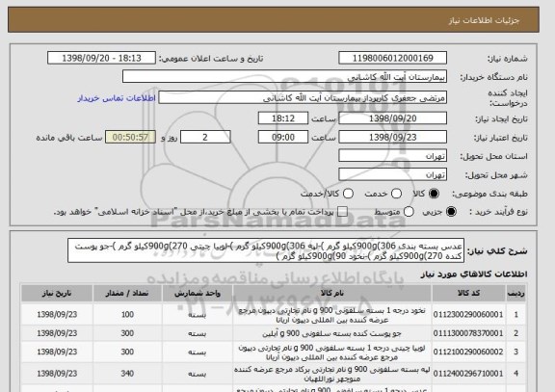Click the لپه بسته سلفونی item name
Image resolution: width=555 pixels, height=392 pixels.
[x=332, y=374]
